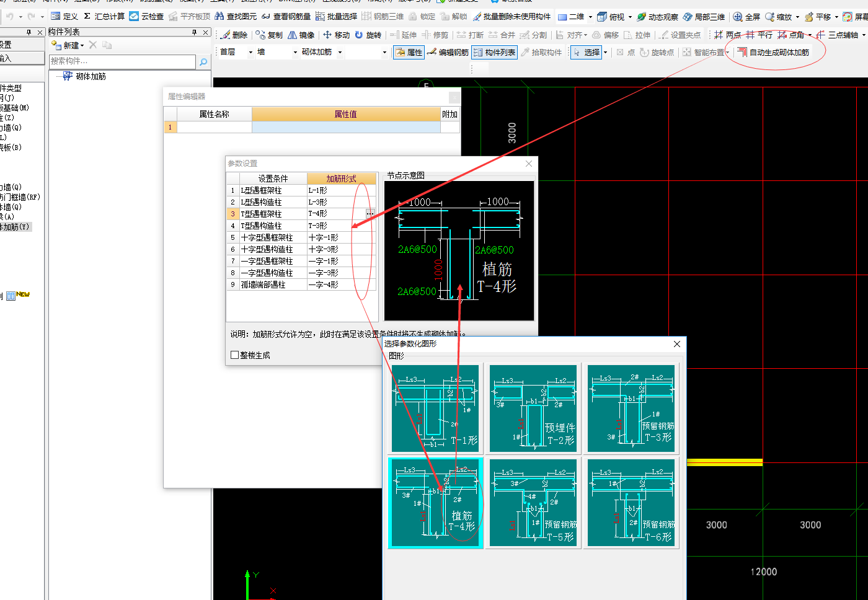Click the search magnifier in 构件列表
The height and width of the screenshot is (600, 868).
click(x=203, y=61)
